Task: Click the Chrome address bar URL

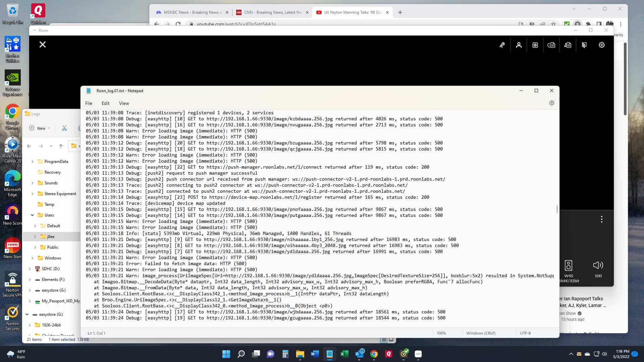Action: (x=236, y=24)
